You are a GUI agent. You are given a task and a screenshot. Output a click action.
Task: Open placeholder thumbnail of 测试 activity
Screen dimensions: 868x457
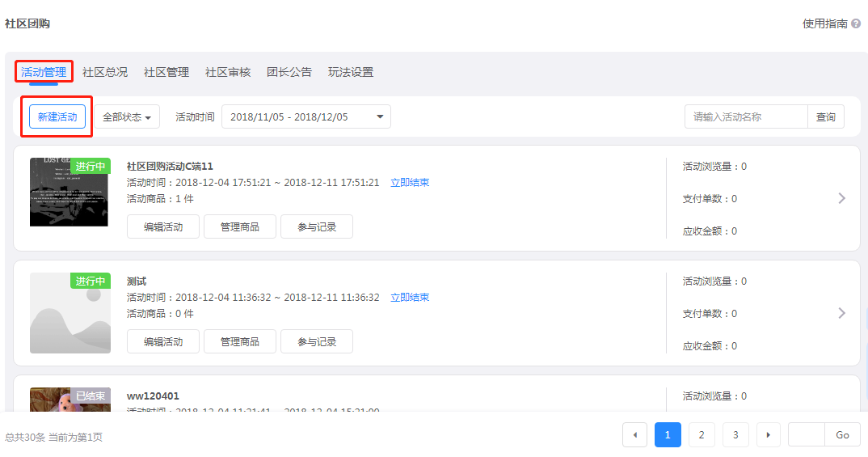coord(70,313)
